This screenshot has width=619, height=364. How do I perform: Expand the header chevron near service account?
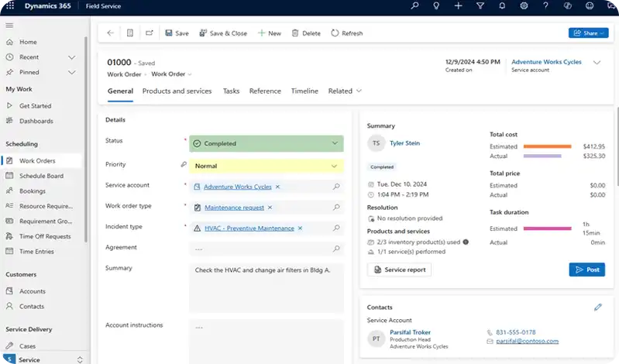click(x=597, y=63)
